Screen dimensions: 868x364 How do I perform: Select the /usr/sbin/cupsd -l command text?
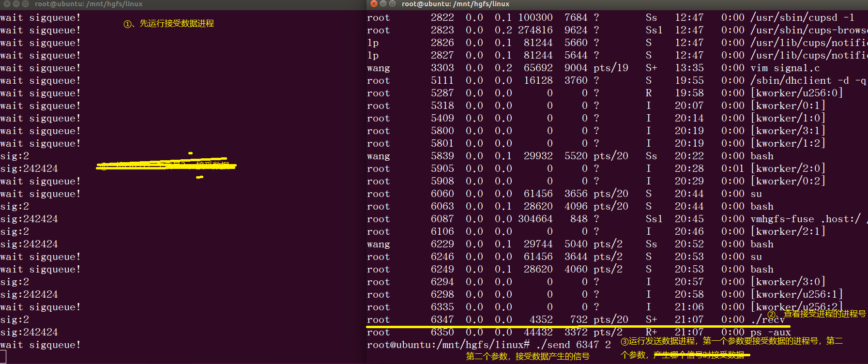point(802,17)
